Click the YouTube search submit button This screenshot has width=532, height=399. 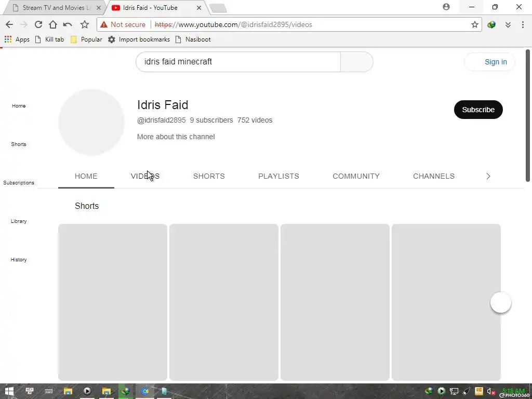(x=356, y=62)
